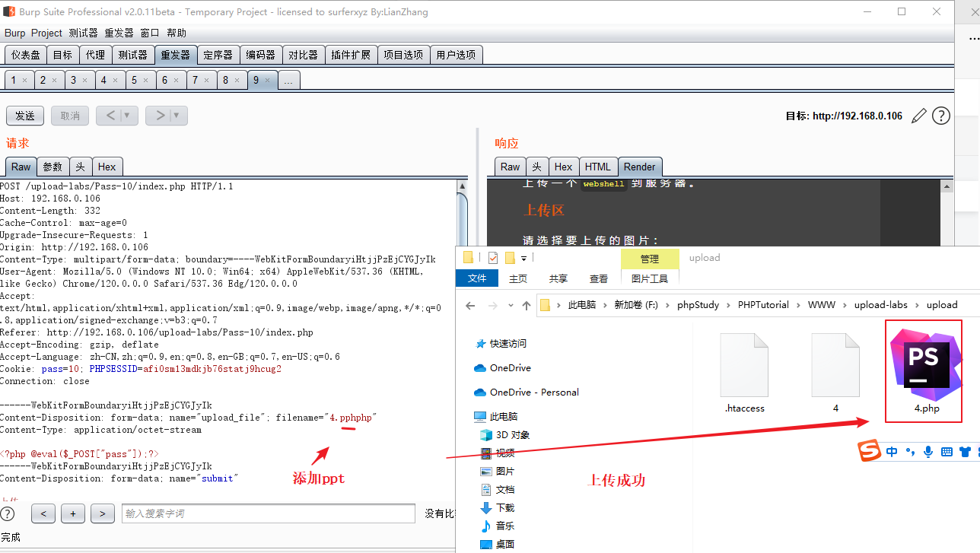Open the request Hex tab
The height and width of the screenshot is (553, 980).
coord(107,167)
